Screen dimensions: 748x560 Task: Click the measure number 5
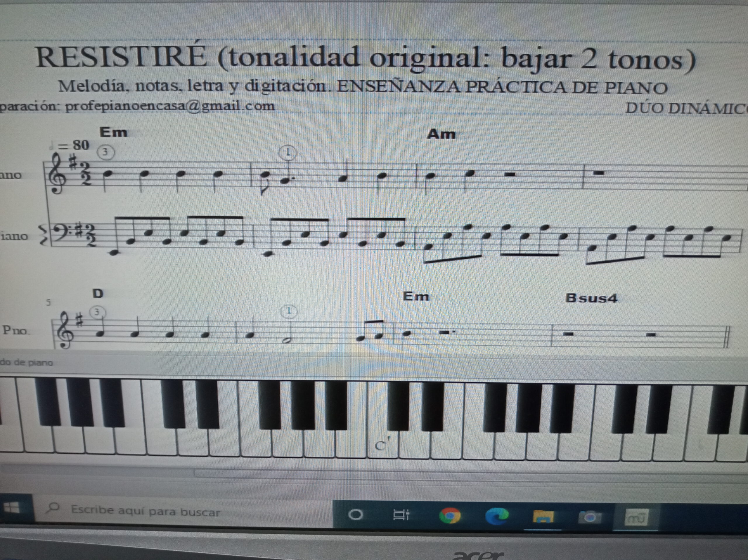48,302
